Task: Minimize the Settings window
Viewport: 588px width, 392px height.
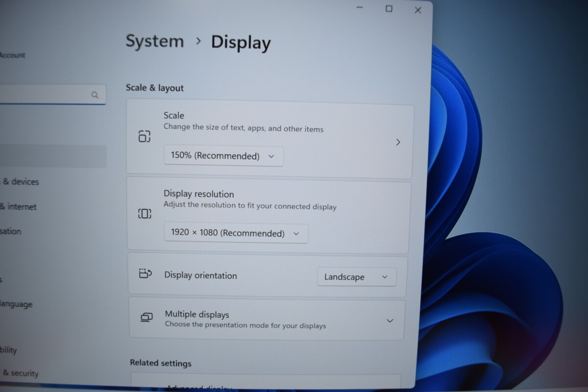Action: [360, 8]
